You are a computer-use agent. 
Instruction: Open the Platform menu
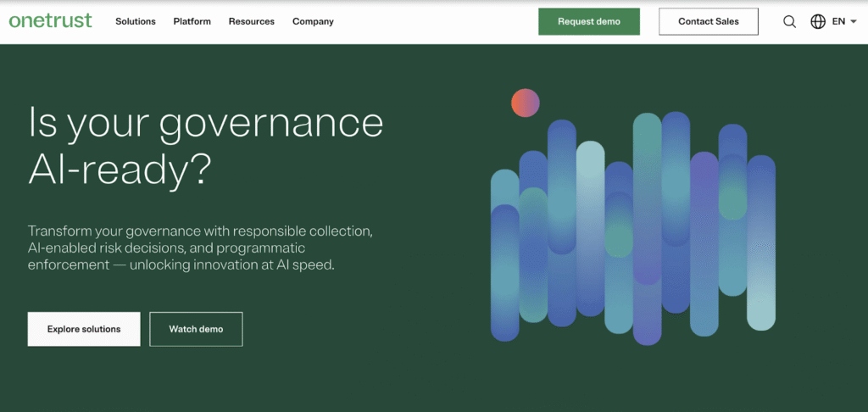192,22
